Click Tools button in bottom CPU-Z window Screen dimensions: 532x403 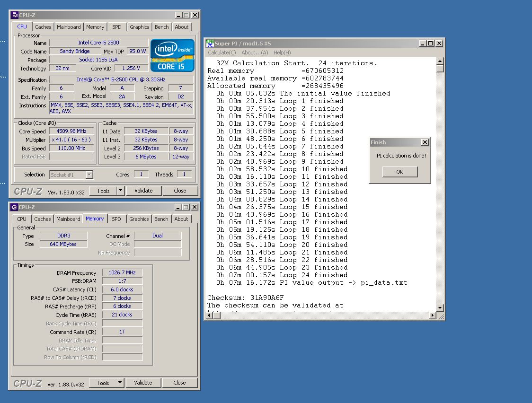click(103, 383)
